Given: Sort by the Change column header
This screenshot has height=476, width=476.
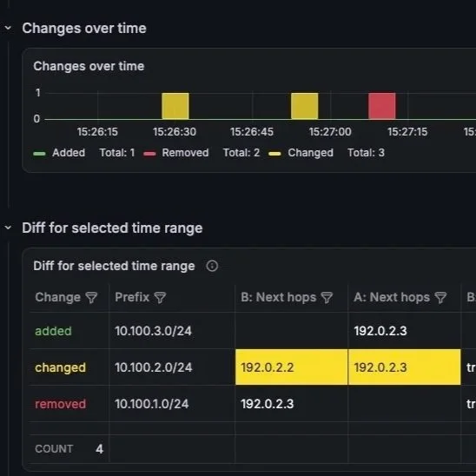Looking at the screenshot, I should [x=57, y=297].
